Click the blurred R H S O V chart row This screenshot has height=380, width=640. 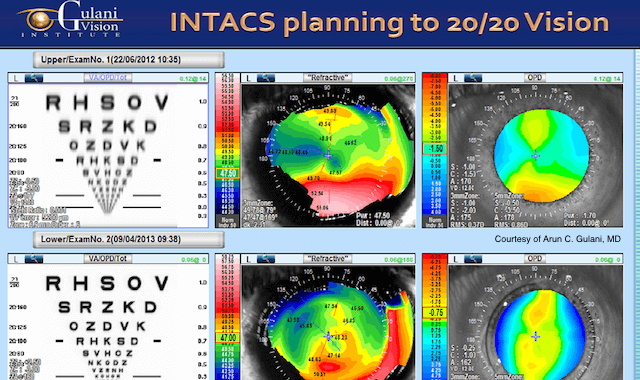tap(107, 102)
